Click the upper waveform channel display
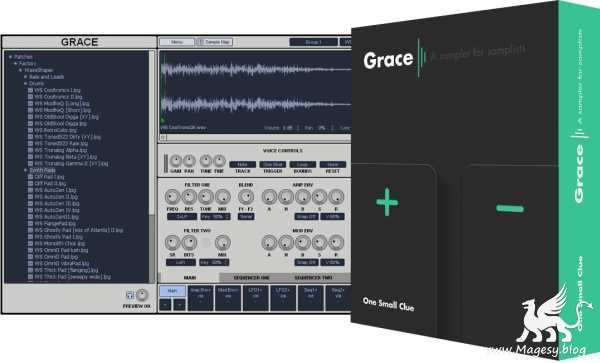600x363 pixels. (x=256, y=70)
